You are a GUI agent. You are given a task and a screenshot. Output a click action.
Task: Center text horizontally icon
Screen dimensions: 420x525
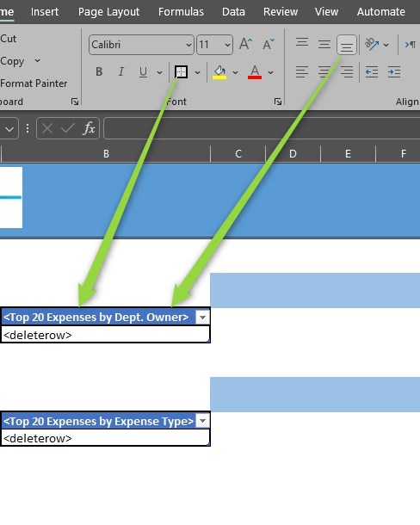pos(324,71)
